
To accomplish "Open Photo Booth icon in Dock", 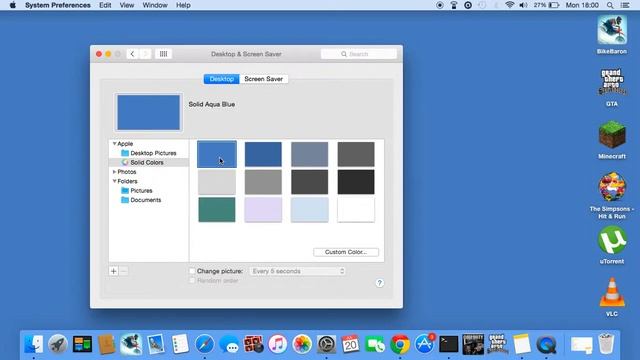I will pyautogui.click(x=253, y=344).
